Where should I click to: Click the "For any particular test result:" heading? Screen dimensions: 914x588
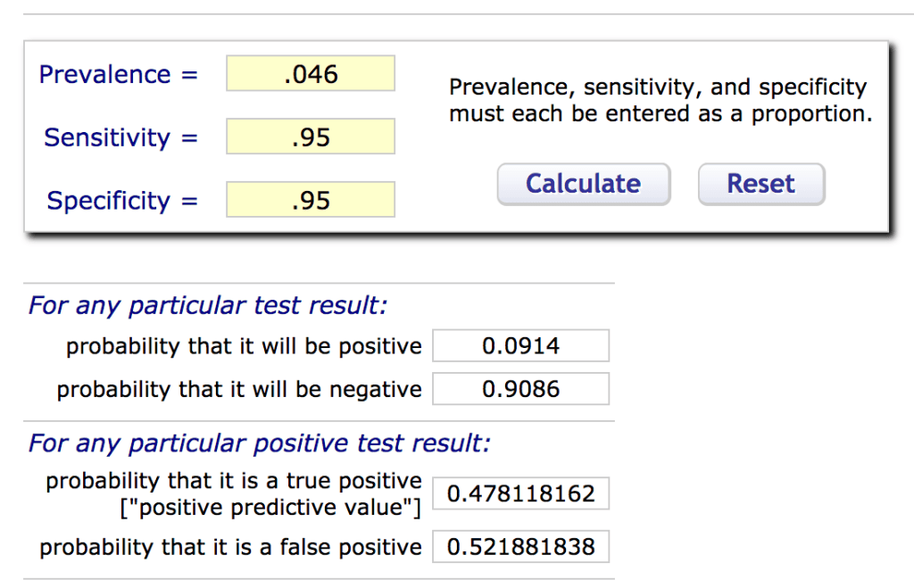[208, 306]
